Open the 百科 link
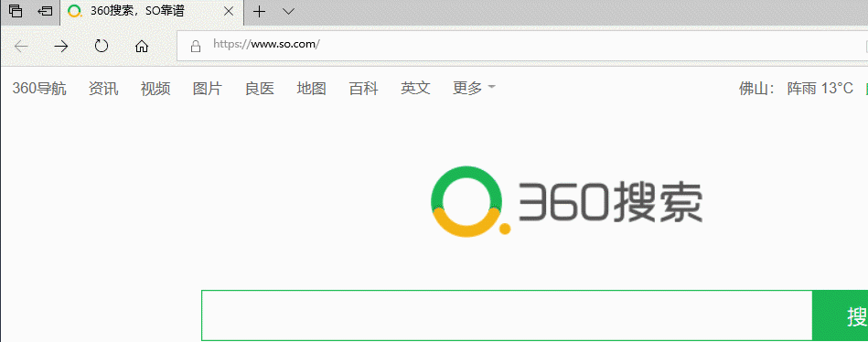868x342 pixels. [x=364, y=89]
